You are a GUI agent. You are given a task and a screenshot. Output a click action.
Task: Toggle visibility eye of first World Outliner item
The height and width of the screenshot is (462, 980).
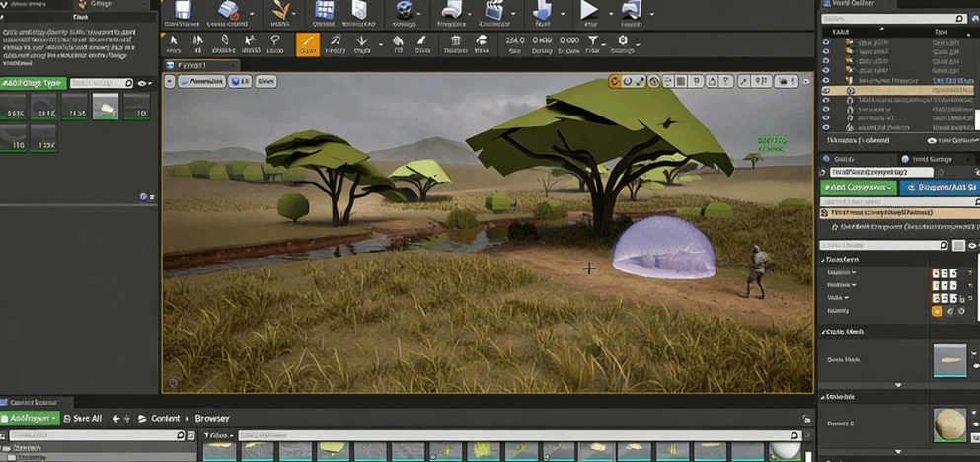point(826,43)
